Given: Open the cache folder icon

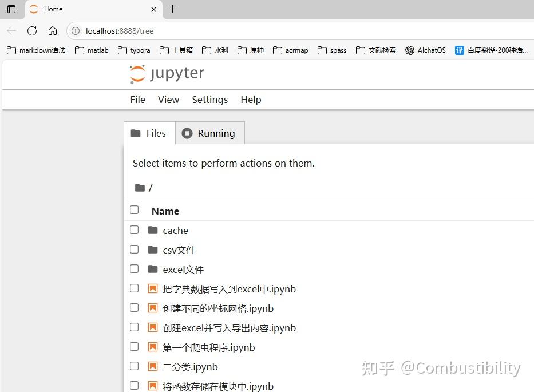Looking at the screenshot, I should 152,230.
